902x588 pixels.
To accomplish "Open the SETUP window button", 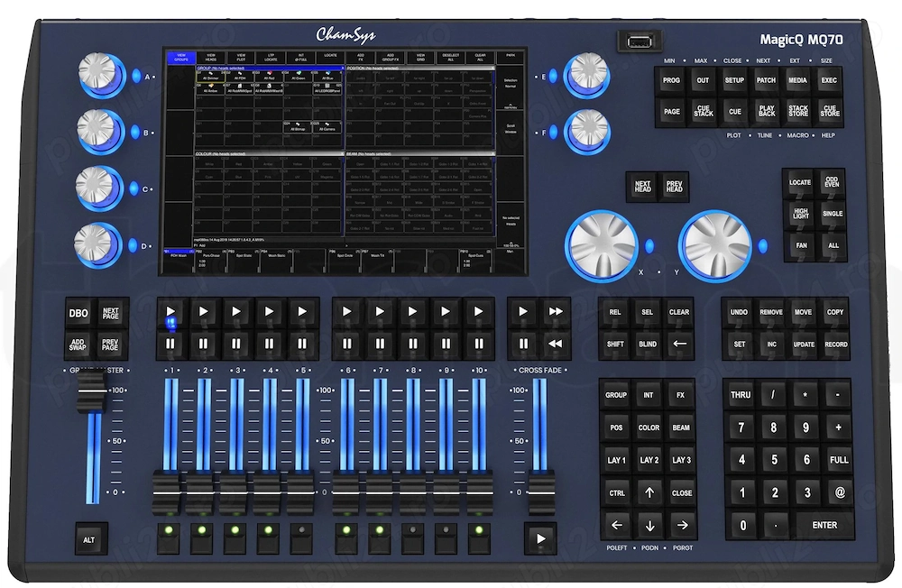I will 734,80.
